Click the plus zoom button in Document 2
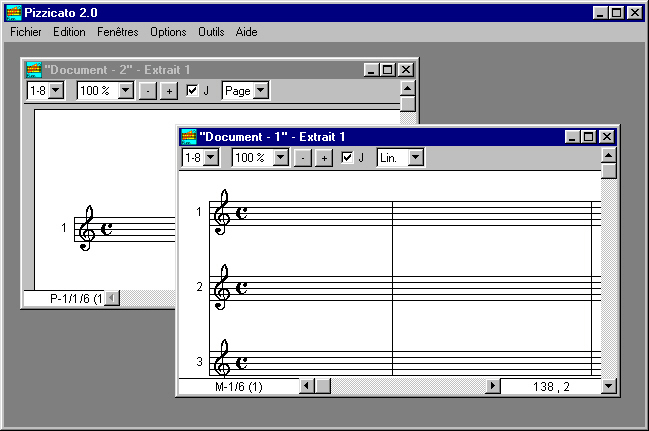The height and width of the screenshot is (431, 649). [169, 91]
